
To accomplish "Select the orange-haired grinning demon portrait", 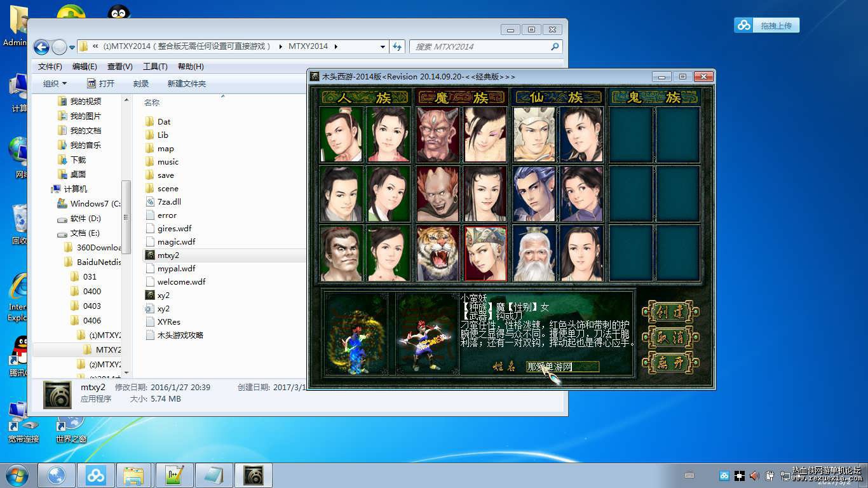I will coord(438,194).
